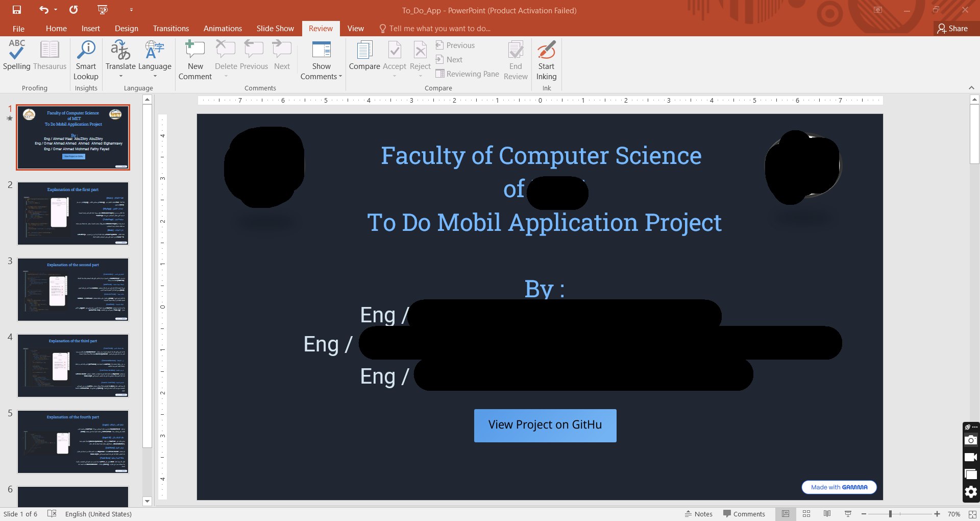Viewport: 980px width, 521px height.
Task: Toggle the Comments pane from status bar
Action: 744,514
